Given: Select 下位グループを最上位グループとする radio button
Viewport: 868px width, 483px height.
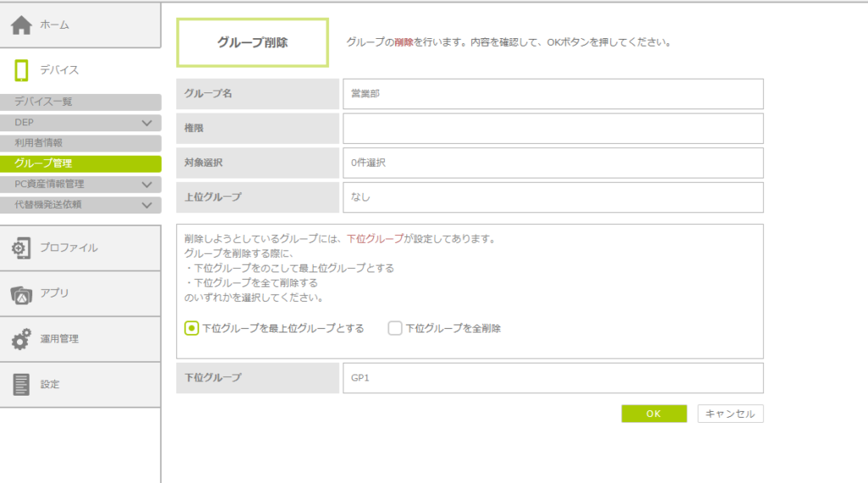Looking at the screenshot, I should tap(192, 328).
